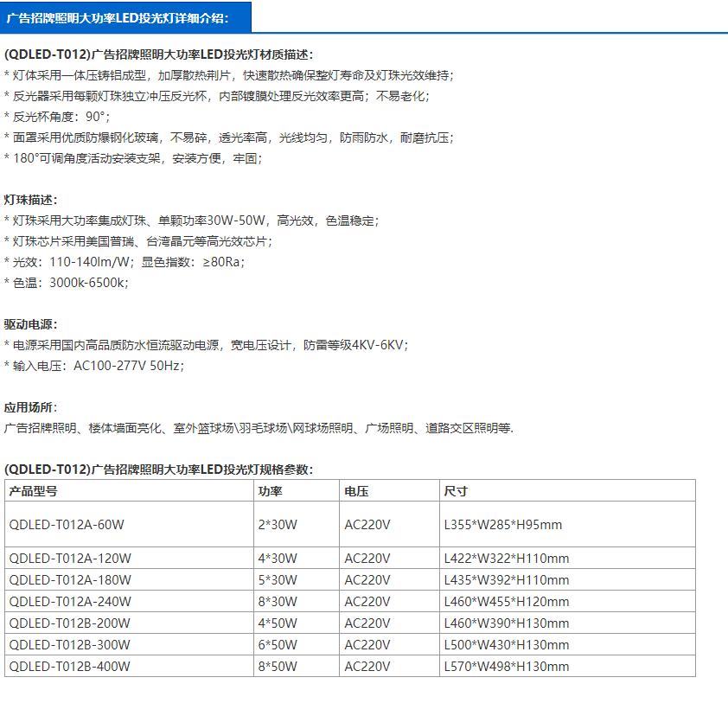
Task: Click the QDLED-T012A-60W model cell
Action: point(129,524)
